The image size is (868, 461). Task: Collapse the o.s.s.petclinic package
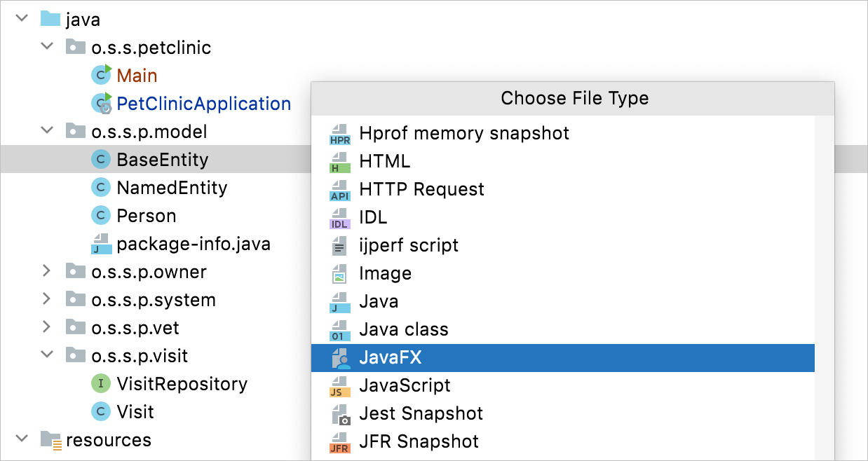coord(46,47)
